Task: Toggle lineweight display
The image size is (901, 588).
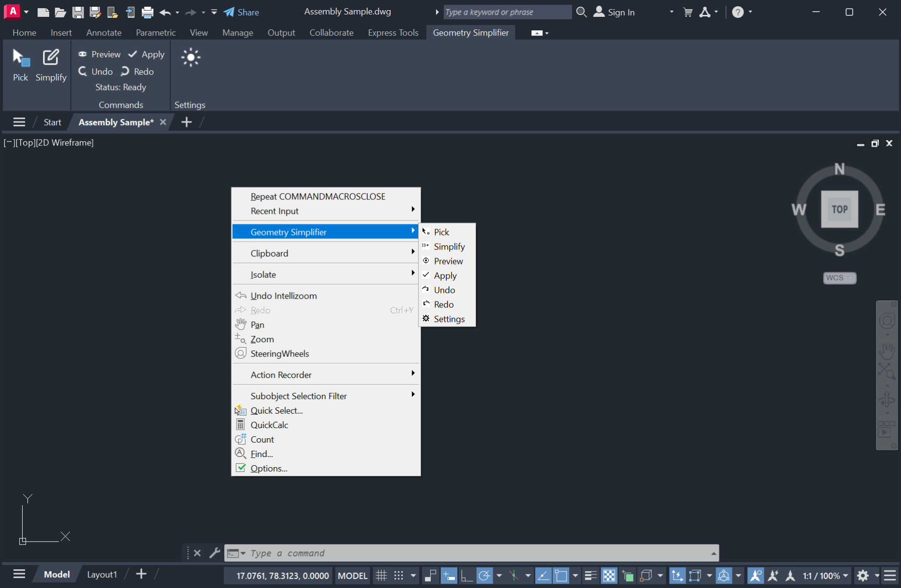Action: 591,575
